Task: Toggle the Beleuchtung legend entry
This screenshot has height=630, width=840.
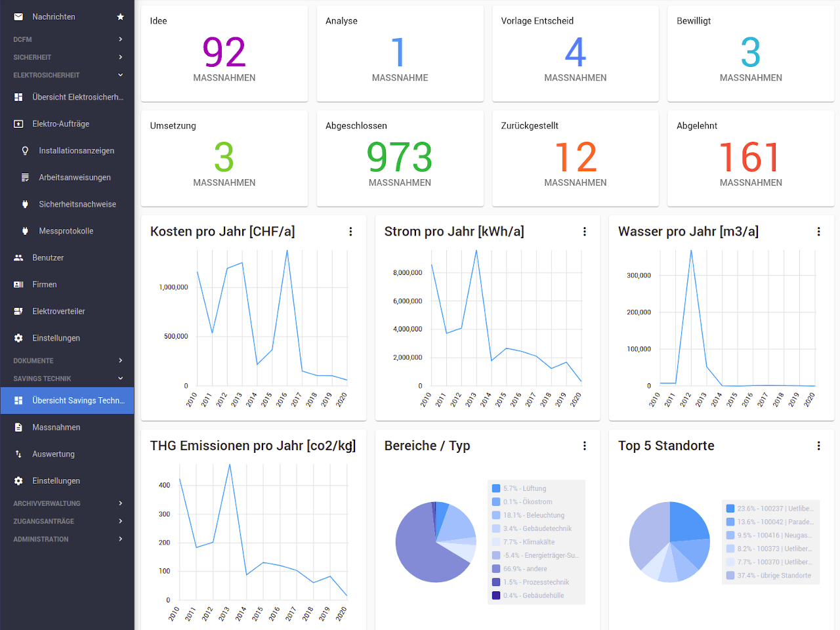Action: point(533,515)
